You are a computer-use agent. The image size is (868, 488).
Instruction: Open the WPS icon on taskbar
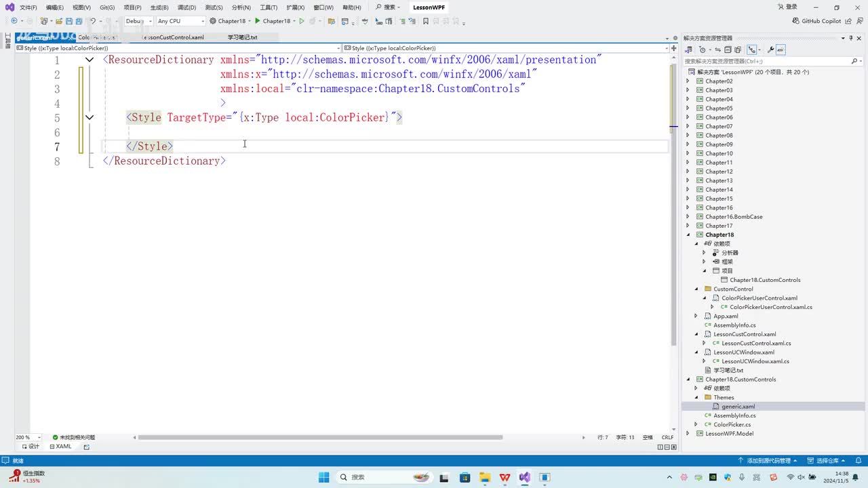[x=505, y=477]
